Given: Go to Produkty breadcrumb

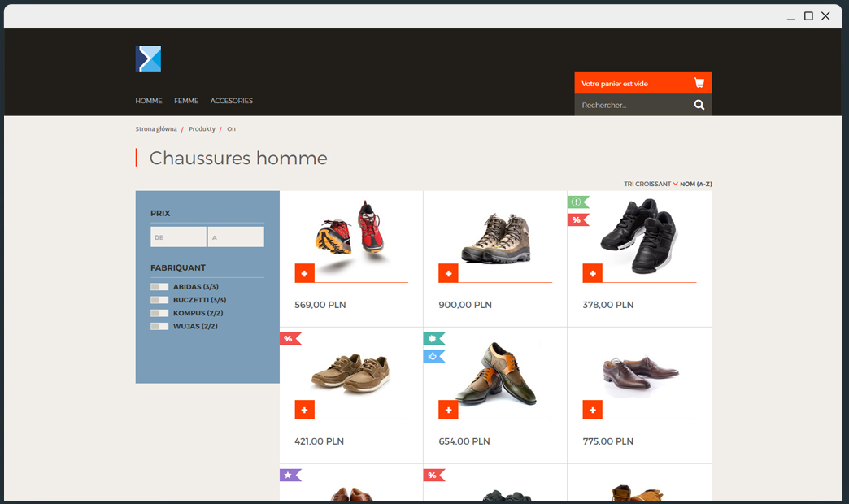Looking at the screenshot, I should [202, 128].
